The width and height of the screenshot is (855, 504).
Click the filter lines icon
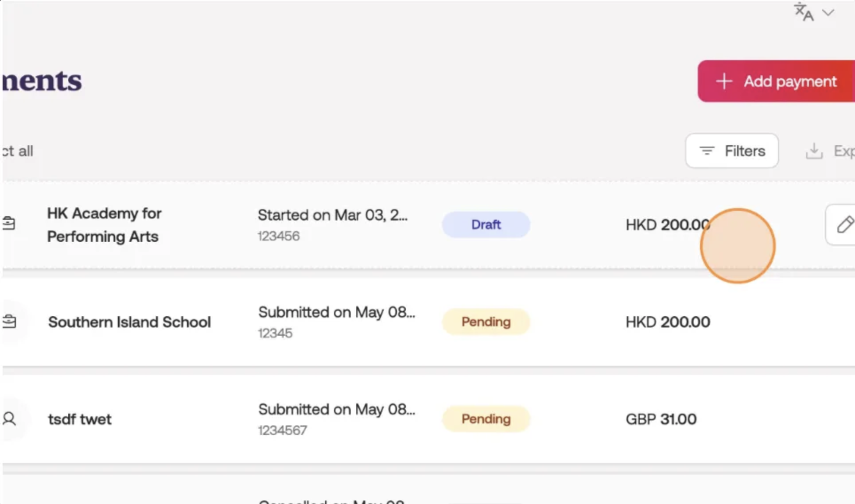[x=707, y=151]
